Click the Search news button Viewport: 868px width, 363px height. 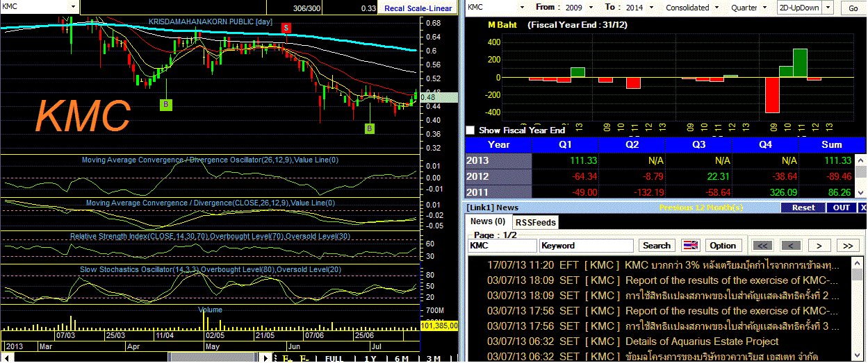(657, 245)
